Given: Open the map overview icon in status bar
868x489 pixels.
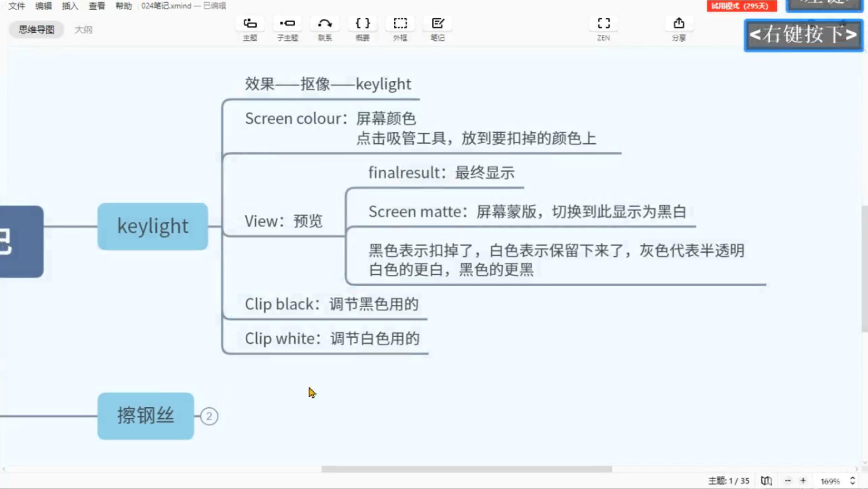Looking at the screenshot, I should pos(766,480).
